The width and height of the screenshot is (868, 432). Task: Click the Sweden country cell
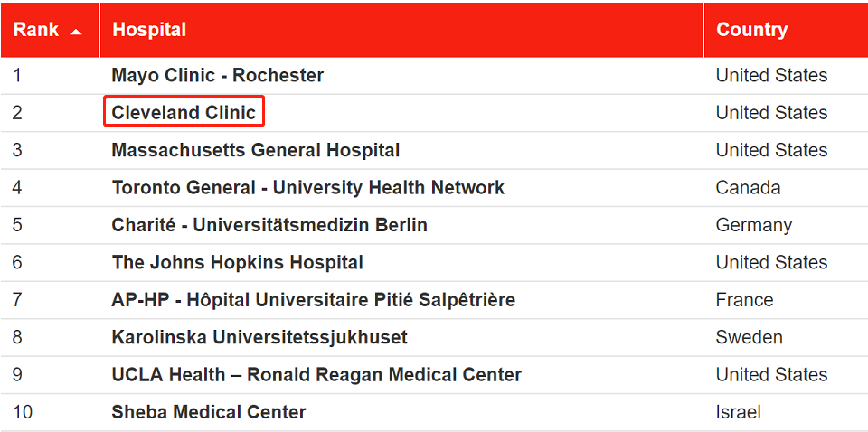[x=749, y=337]
